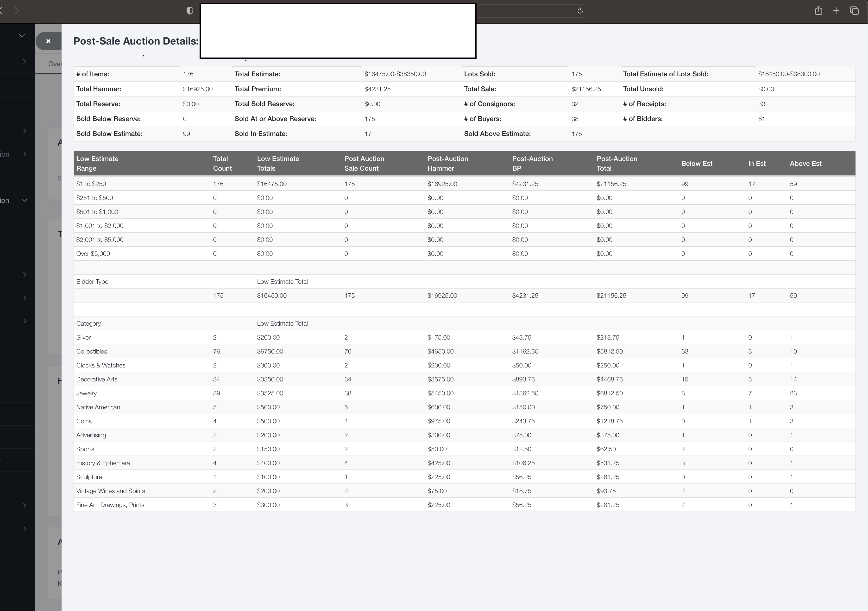Click the Low Estimate Range column header

97,163
